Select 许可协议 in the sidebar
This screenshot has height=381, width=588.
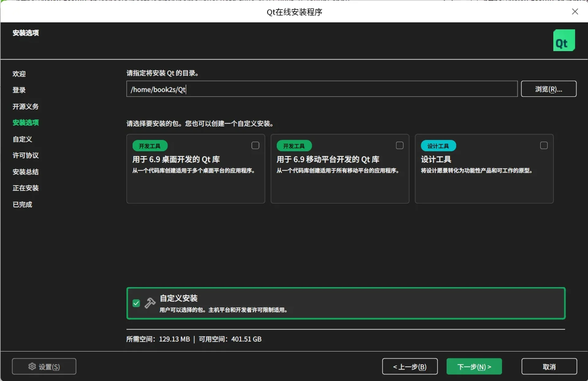(25, 155)
